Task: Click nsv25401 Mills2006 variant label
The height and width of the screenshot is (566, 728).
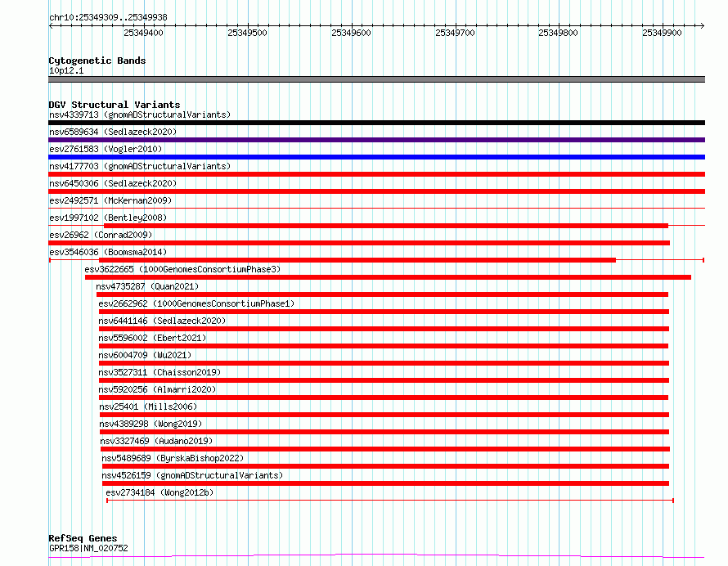Action: (x=148, y=407)
